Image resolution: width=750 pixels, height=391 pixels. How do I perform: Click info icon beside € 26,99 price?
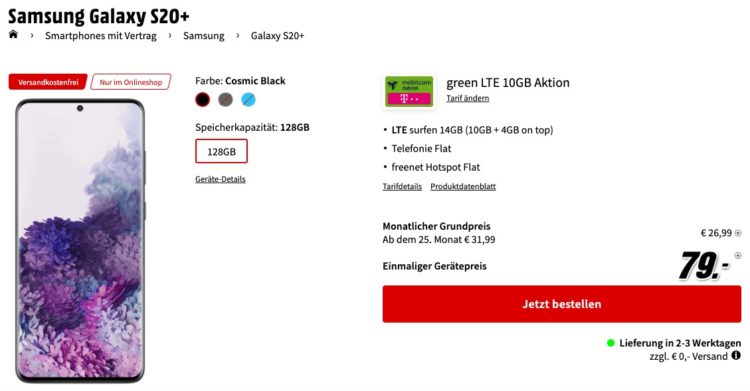click(x=738, y=233)
